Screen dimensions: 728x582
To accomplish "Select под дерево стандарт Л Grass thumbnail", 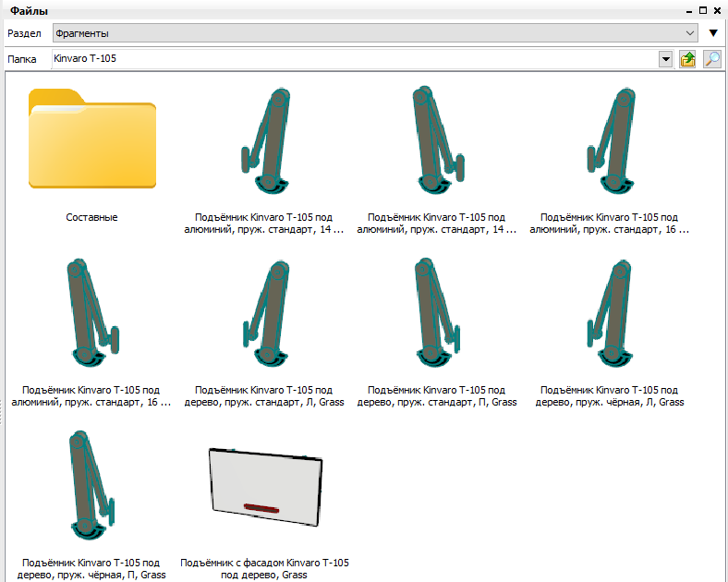I will 265,313.
